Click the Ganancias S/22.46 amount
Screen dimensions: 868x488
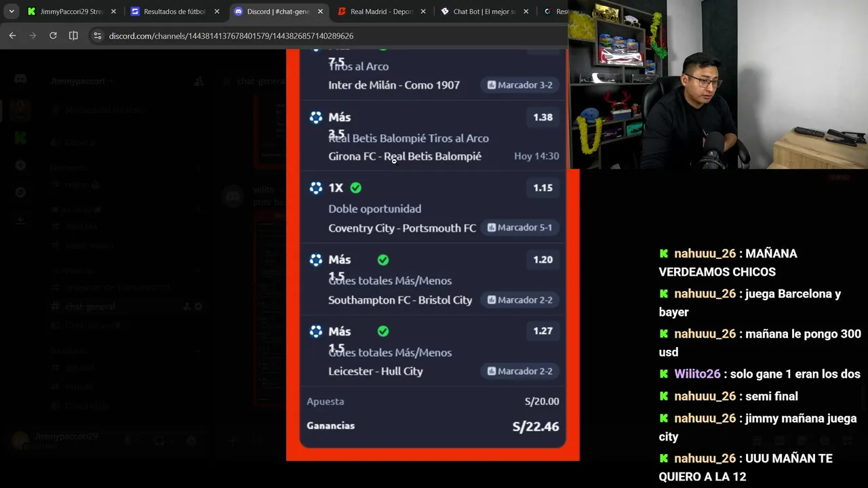click(x=536, y=426)
